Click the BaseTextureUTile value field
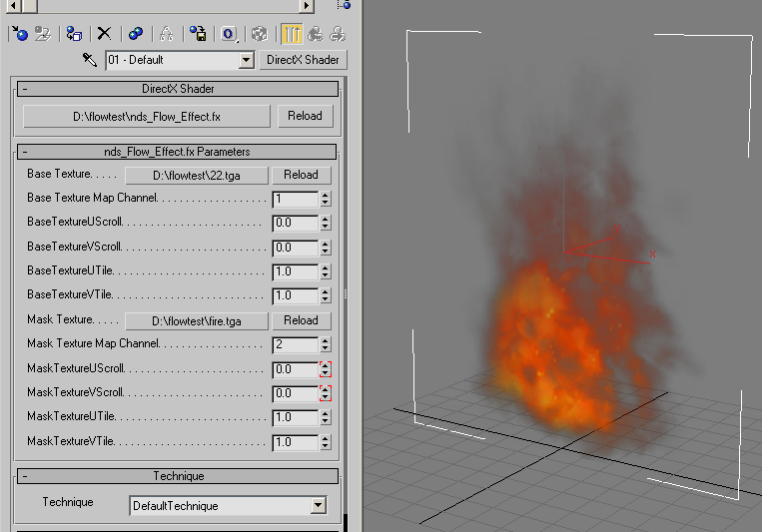The width and height of the screenshot is (762, 532). coord(296,271)
